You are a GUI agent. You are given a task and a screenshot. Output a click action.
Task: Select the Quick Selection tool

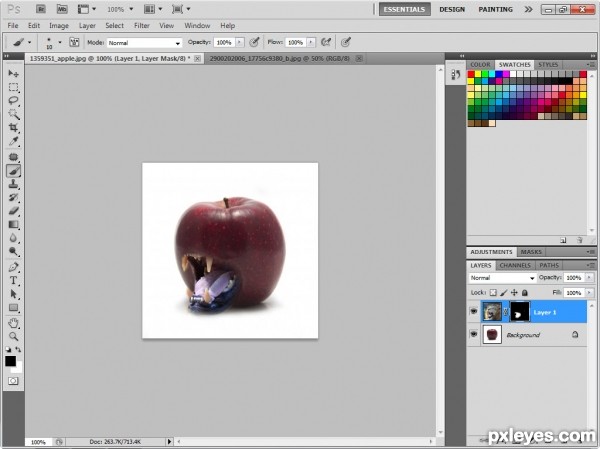point(13,114)
